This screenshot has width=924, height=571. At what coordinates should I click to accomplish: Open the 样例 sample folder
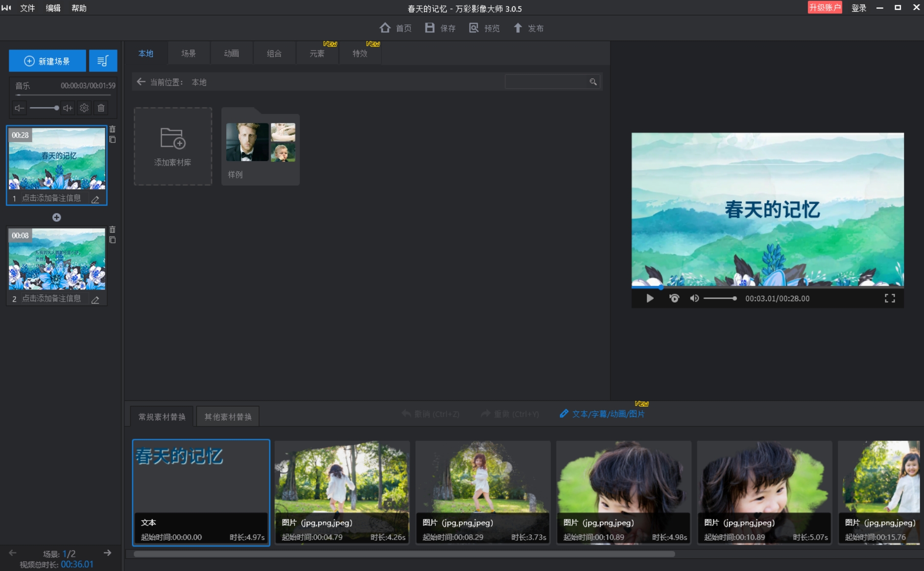coord(261,146)
